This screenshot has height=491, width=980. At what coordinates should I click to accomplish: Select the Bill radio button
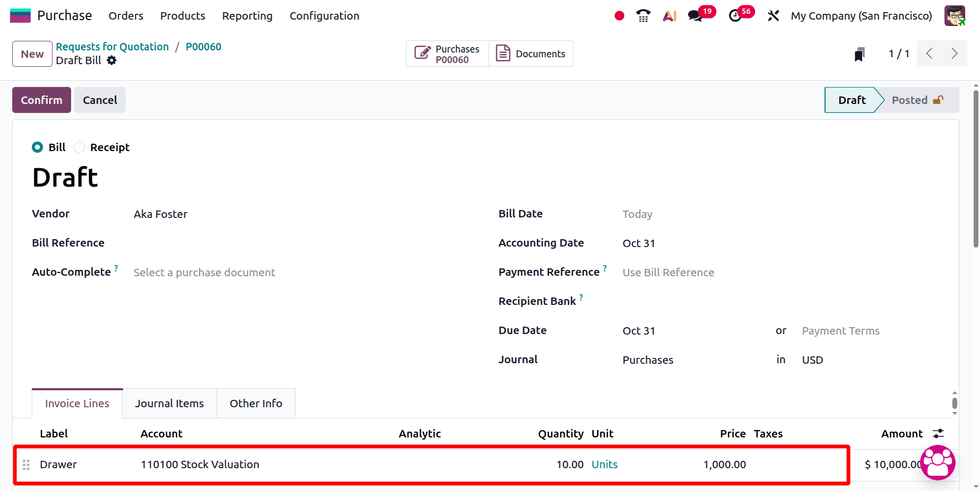[x=37, y=147]
